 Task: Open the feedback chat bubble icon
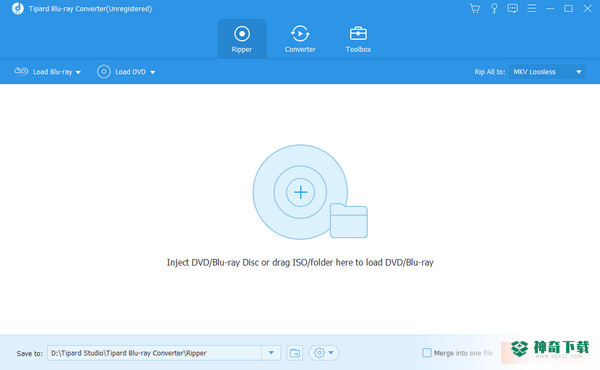pos(512,8)
